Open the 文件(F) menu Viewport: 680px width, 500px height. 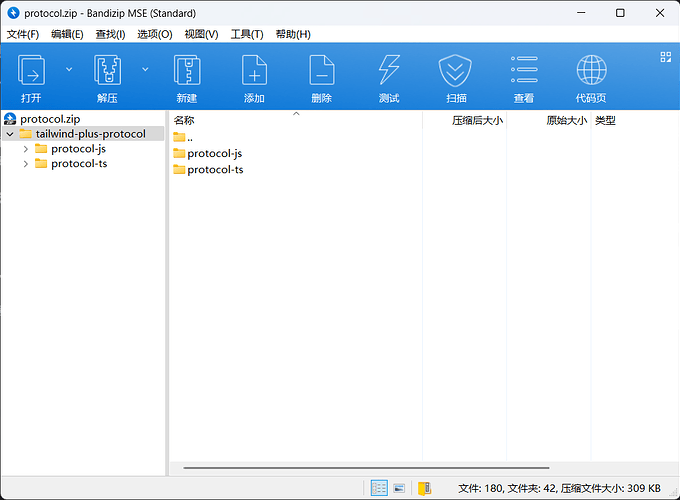click(23, 34)
